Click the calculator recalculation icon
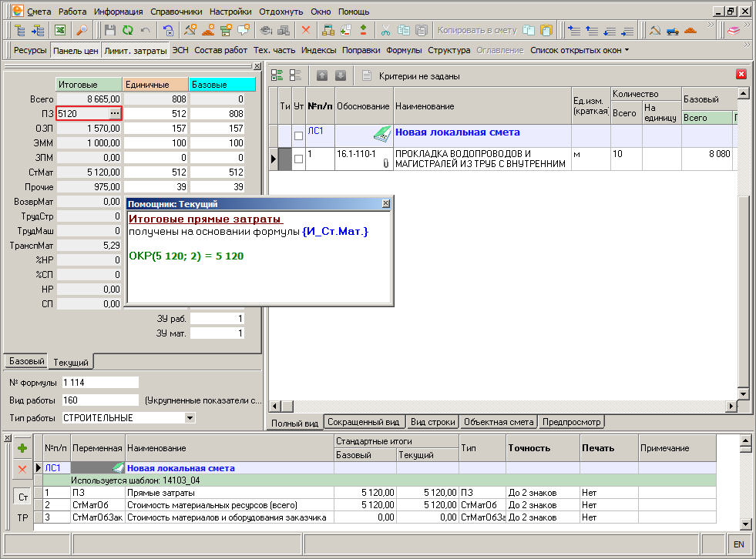The height and width of the screenshot is (559, 756). tap(328, 30)
